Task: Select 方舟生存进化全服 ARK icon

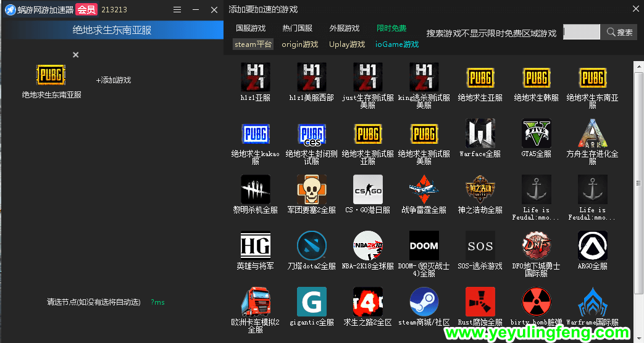Action: tap(593, 133)
